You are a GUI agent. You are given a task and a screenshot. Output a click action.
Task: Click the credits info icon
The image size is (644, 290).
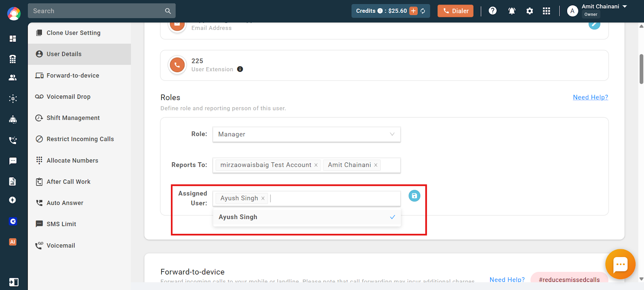[380, 11]
